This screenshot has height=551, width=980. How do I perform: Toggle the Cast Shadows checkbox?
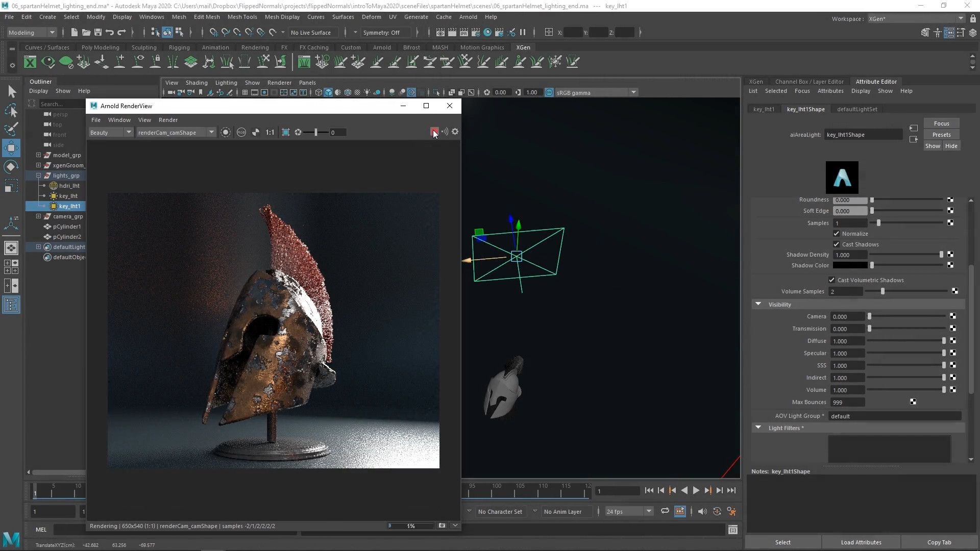coord(836,244)
